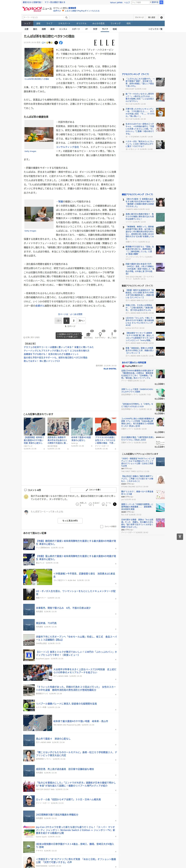
Task: Open the U2・ボノ documentary article thumbnail
Action: (29, 594)
